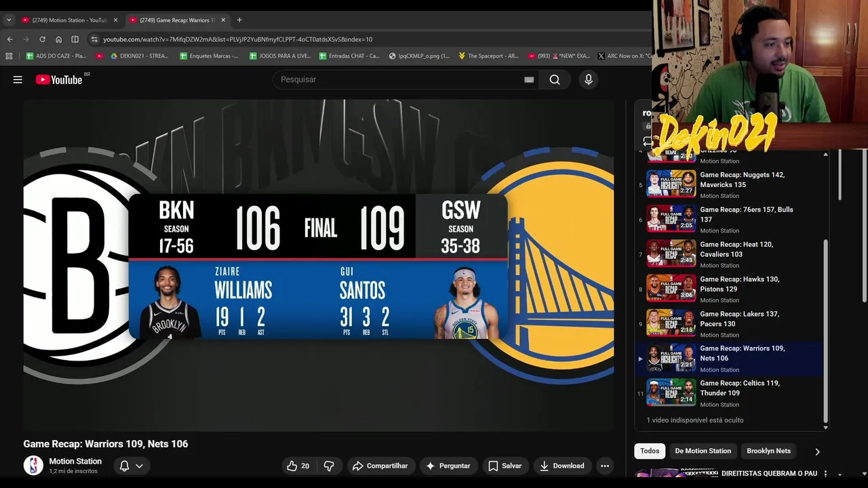Show more filter chips with right arrow

pyautogui.click(x=817, y=451)
